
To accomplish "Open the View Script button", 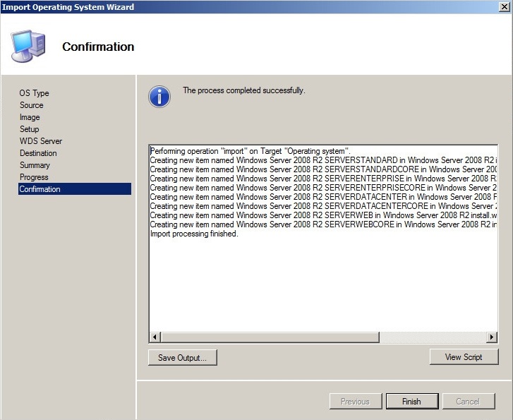I will [464, 357].
